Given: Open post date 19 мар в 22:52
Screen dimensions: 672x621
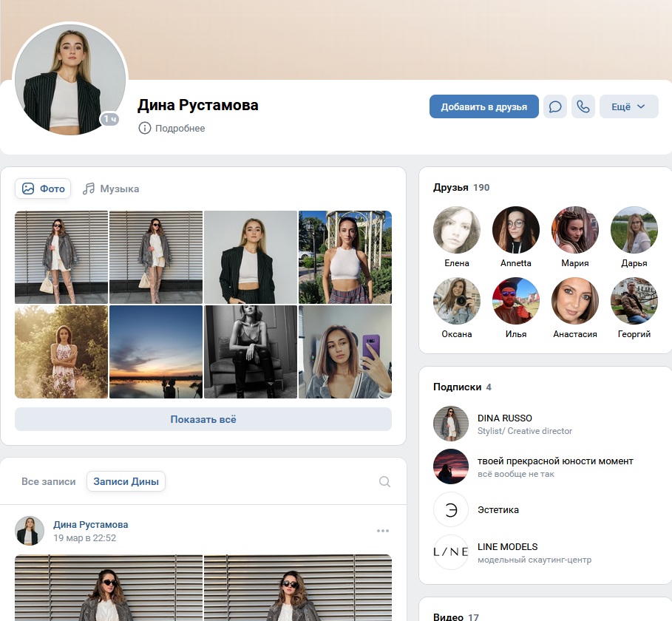Looking at the screenshot, I should (84, 538).
